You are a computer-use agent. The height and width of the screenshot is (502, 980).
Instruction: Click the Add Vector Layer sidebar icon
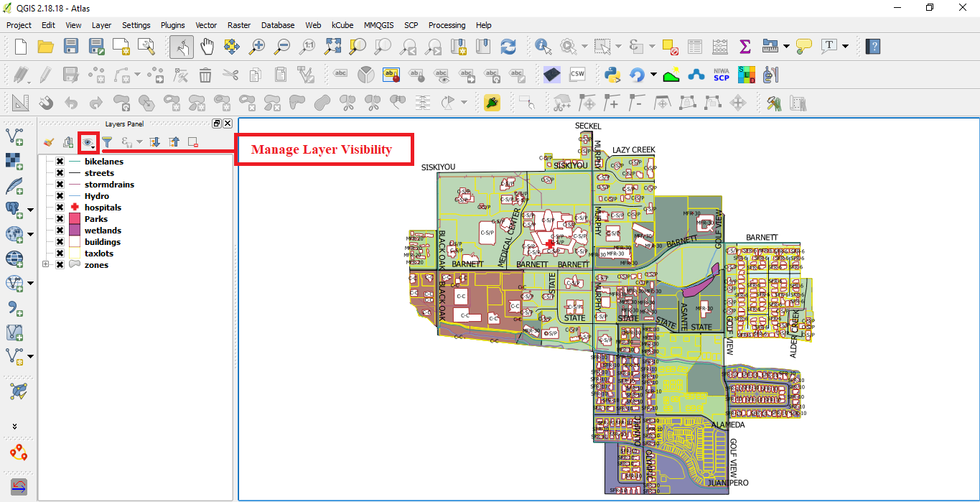tap(14, 136)
